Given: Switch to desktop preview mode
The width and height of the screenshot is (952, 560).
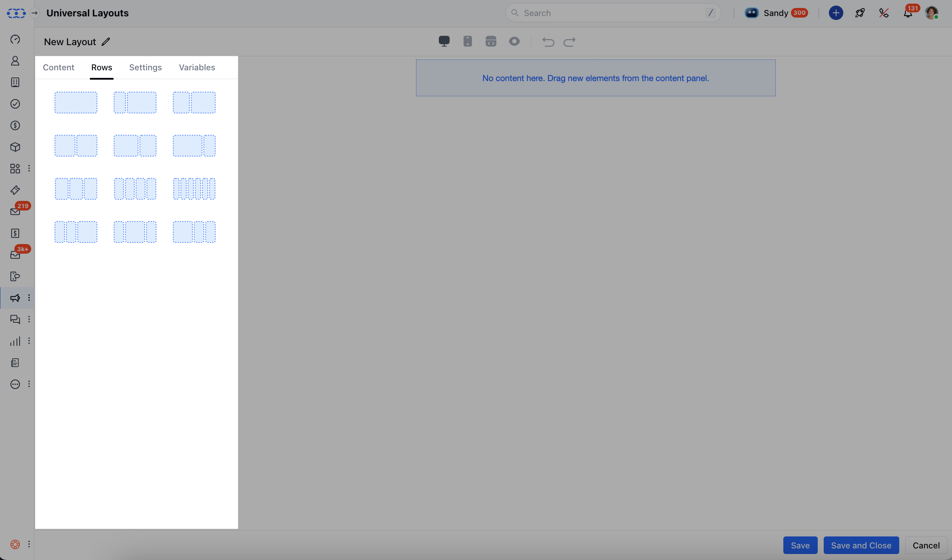Looking at the screenshot, I should [444, 41].
